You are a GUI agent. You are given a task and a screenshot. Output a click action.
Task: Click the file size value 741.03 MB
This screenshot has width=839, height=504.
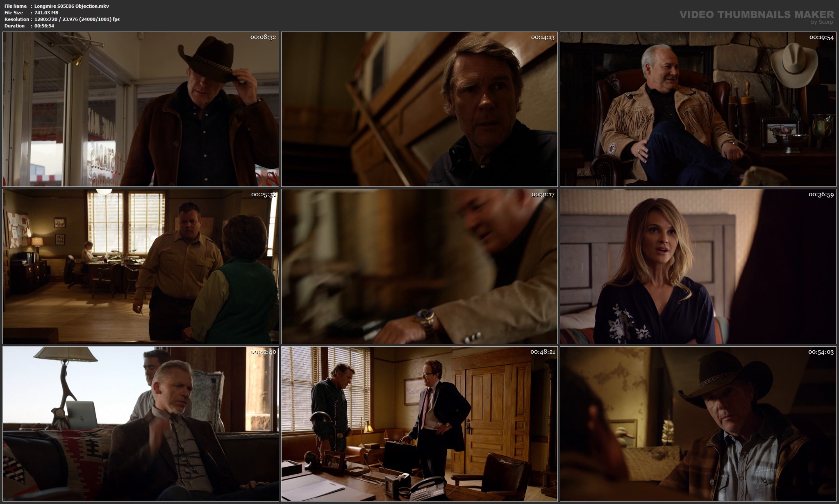(46, 13)
